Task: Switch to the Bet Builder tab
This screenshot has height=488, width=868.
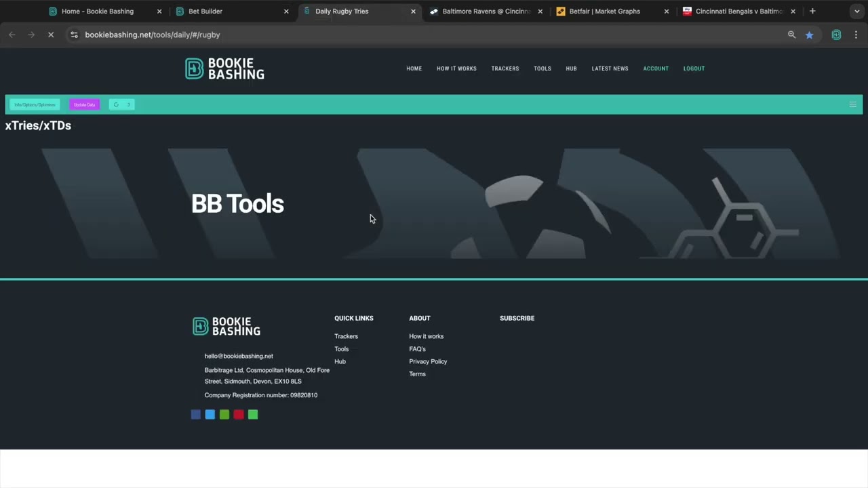Action: coord(205,11)
